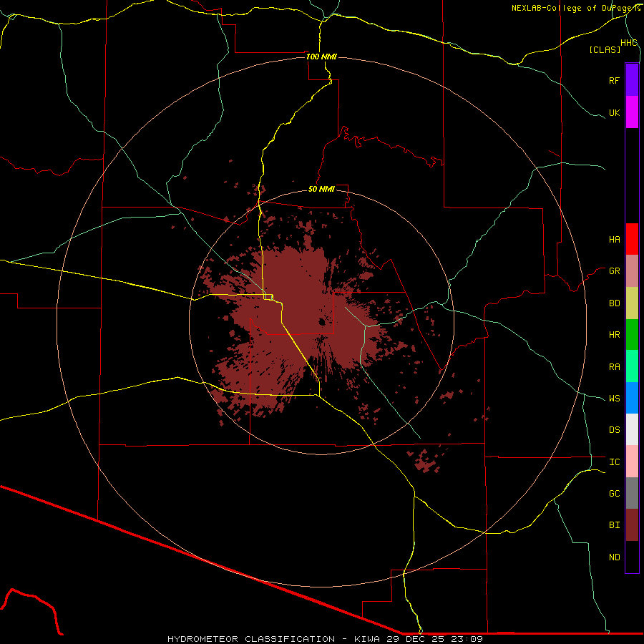Viewport: 644px width, 644px height.
Task: Click the UK legend label
Action: click(614, 112)
